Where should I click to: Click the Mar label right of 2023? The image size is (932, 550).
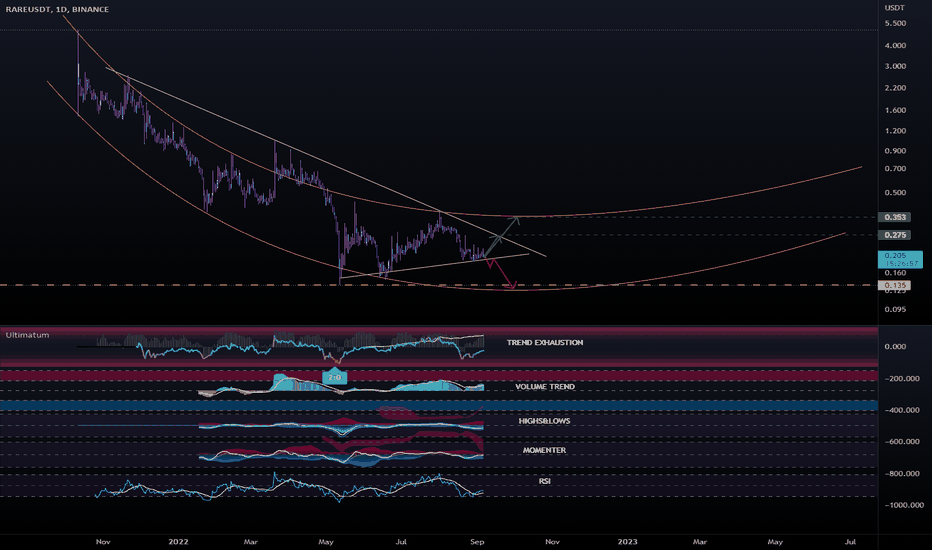tap(700, 542)
